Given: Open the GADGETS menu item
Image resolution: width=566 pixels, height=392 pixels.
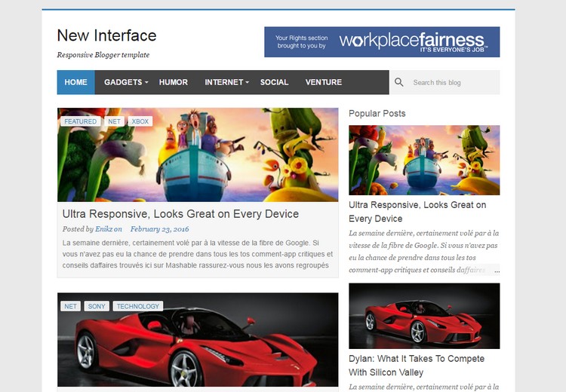Looking at the screenshot, I should click(x=123, y=82).
